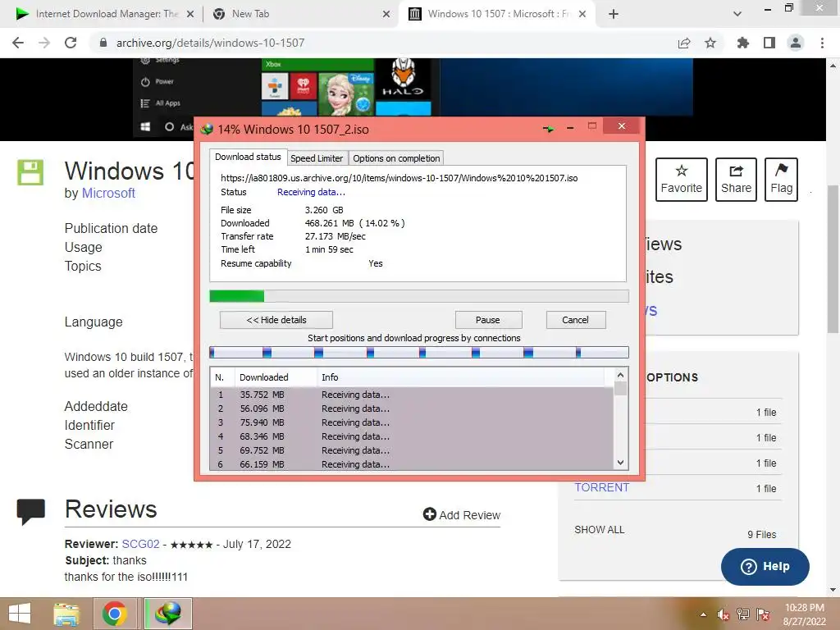Show hidden tray icons arrow

click(x=703, y=614)
